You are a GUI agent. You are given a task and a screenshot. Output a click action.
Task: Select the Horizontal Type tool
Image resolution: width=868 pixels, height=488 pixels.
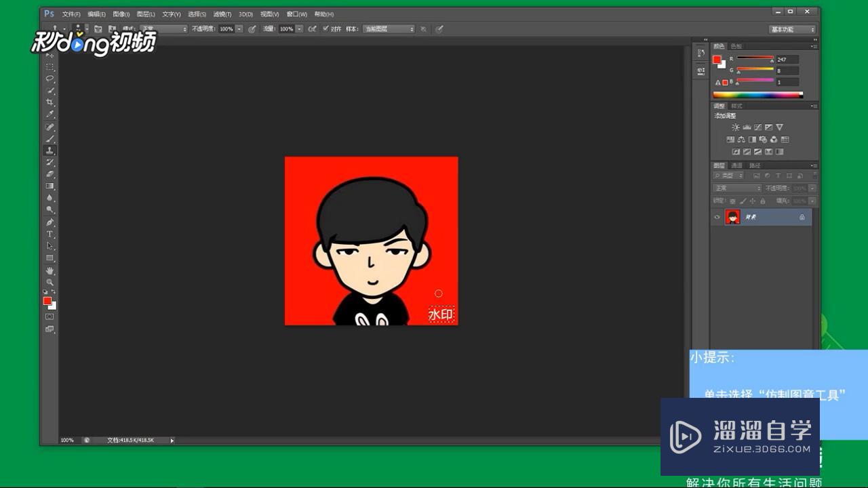pos(50,234)
